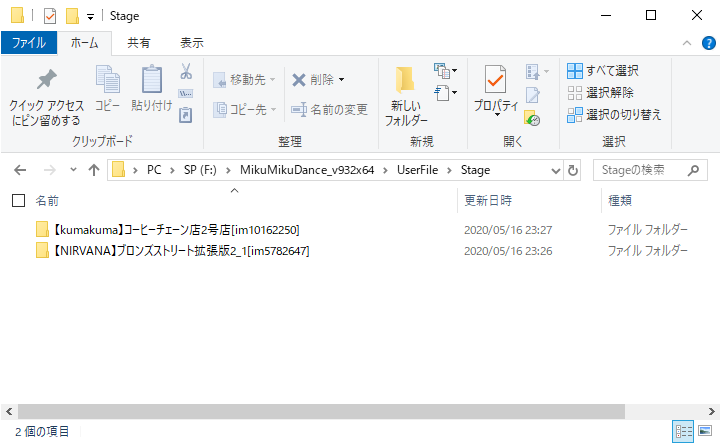Open the recent locations dropdown
The width and height of the screenshot is (721, 444).
click(73, 170)
